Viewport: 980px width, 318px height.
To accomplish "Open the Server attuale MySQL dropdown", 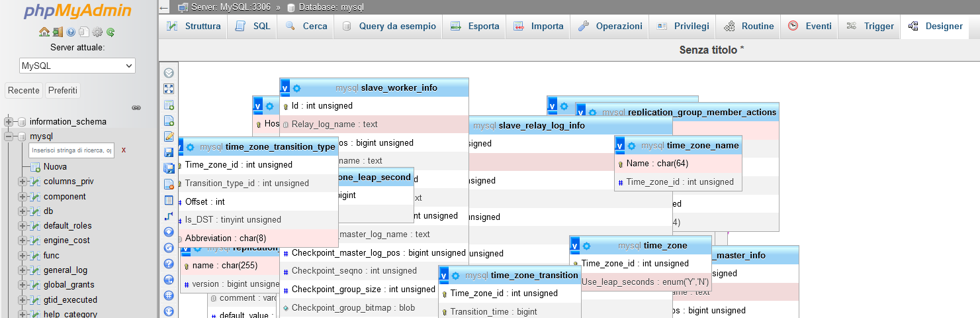I will pos(77,66).
